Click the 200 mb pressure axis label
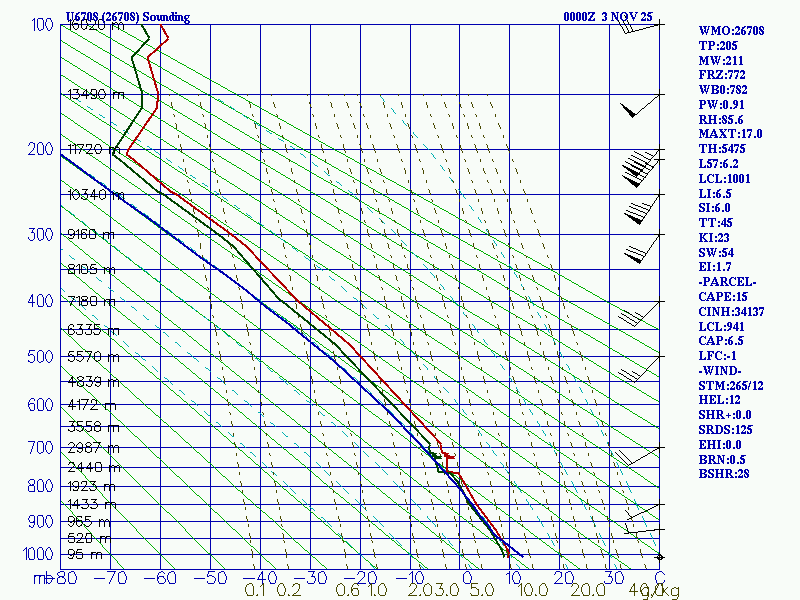 click(x=40, y=149)
